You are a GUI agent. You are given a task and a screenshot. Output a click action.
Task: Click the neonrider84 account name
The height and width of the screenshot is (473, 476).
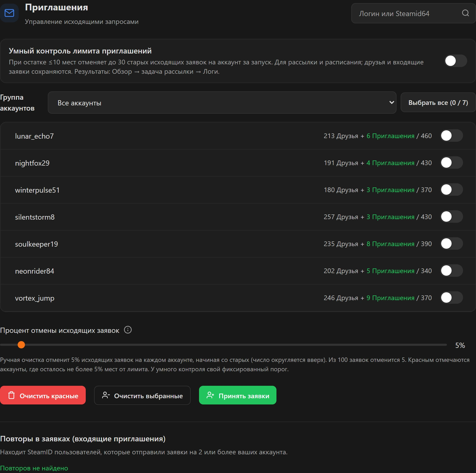pyautogui.click(x=35, y=271)
